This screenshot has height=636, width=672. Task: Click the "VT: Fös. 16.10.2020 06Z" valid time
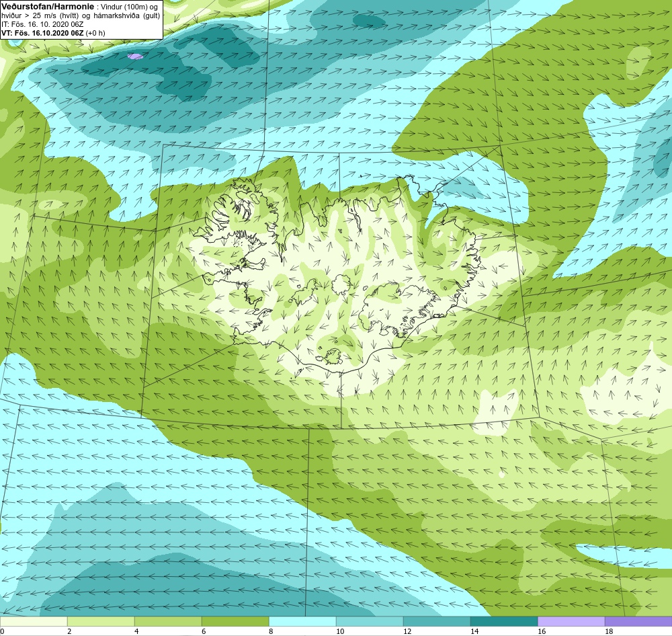pyautogui.click(x=43, y=33)
